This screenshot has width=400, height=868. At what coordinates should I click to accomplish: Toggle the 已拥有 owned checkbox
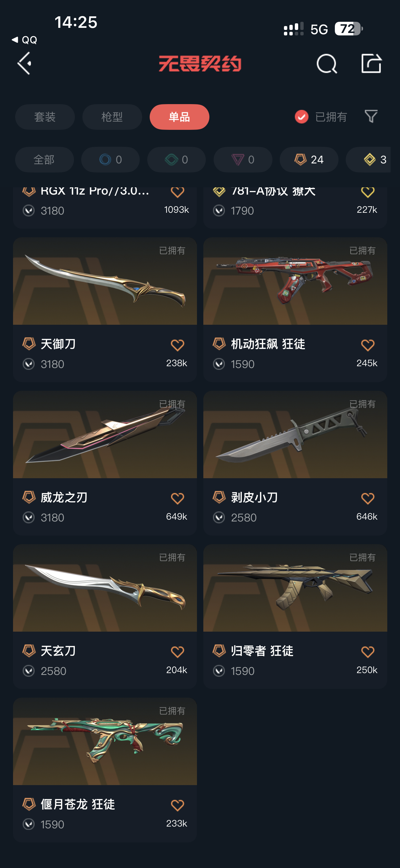click(302, 117)
